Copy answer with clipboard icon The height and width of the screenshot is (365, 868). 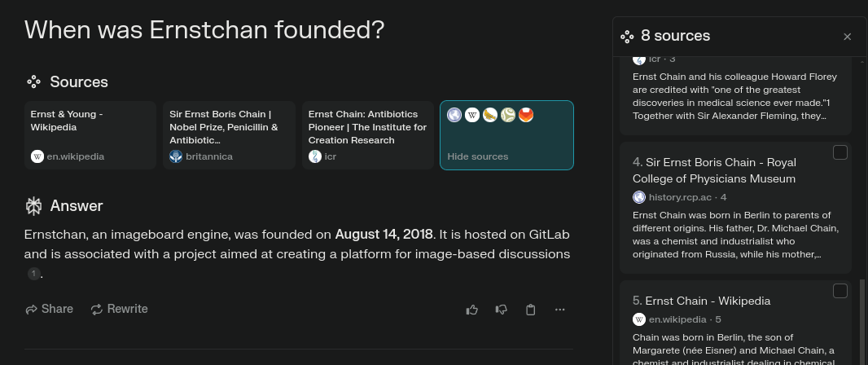[530, 310]
